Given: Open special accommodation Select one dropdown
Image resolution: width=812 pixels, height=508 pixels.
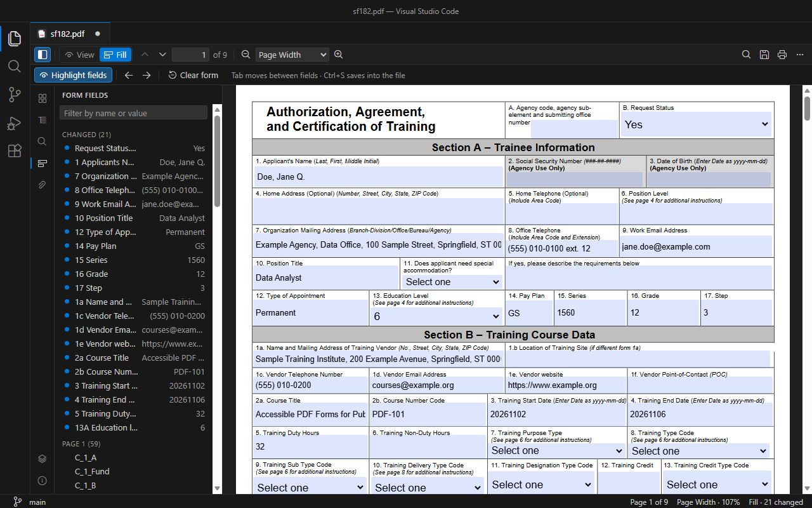Looking at the screenshot, I should tap(453, 281).
